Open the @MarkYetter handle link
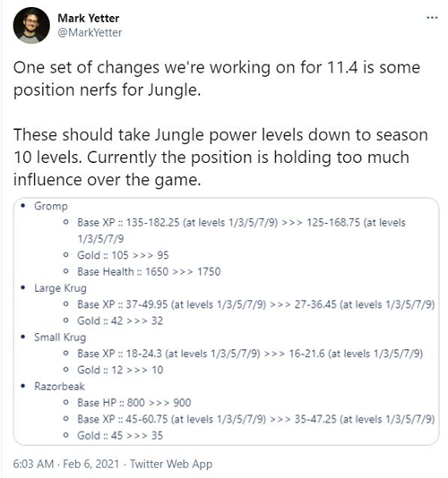Screen dimensions: 448x478 pyautogui.click(x=90, y=32)
